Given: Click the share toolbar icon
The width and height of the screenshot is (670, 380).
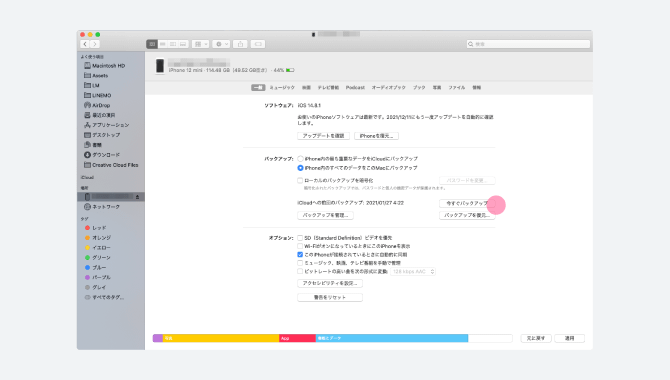Looking at the screenshot, I should click(x=241, y=44).
